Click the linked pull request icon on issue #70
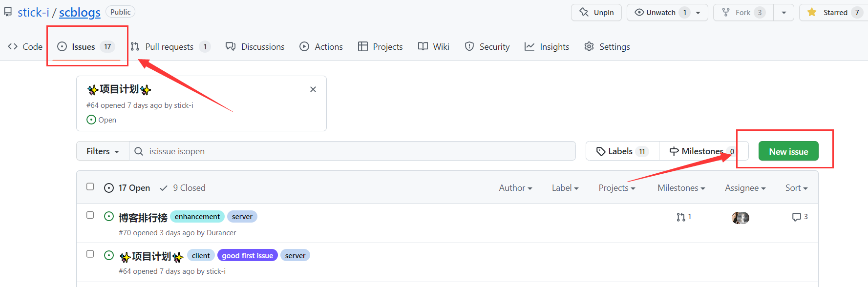868x287 pixels. [x=681, y=217]
